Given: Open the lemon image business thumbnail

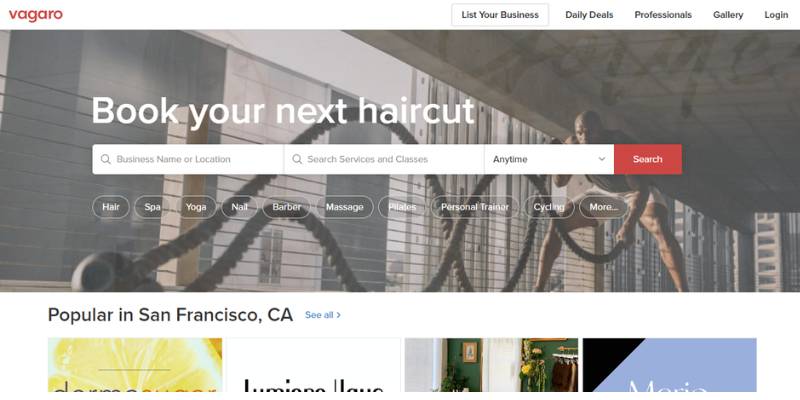Looking at the screenshot, I should tap(135, 365).
